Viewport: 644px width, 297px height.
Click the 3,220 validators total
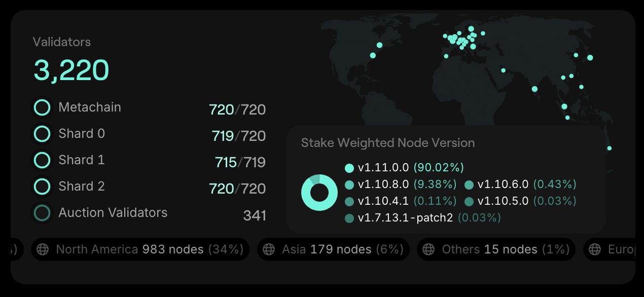pyautogui.click(x=71, y=70)
